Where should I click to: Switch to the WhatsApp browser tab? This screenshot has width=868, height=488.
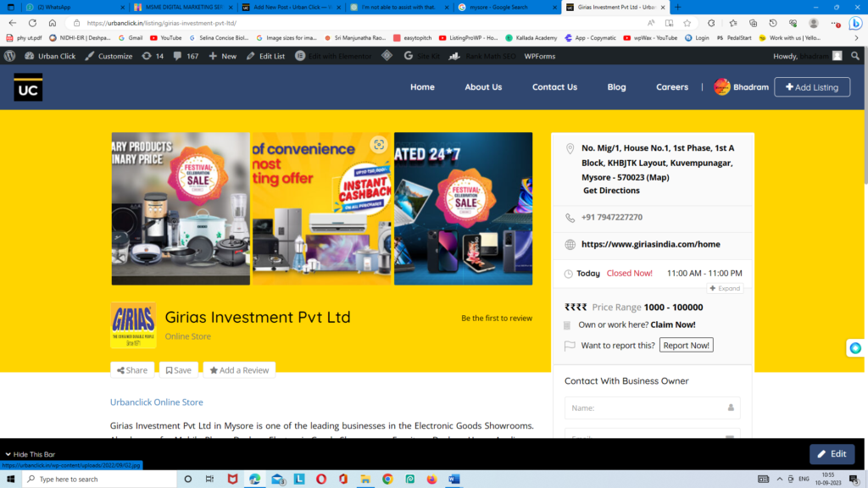tap(75, 7)
